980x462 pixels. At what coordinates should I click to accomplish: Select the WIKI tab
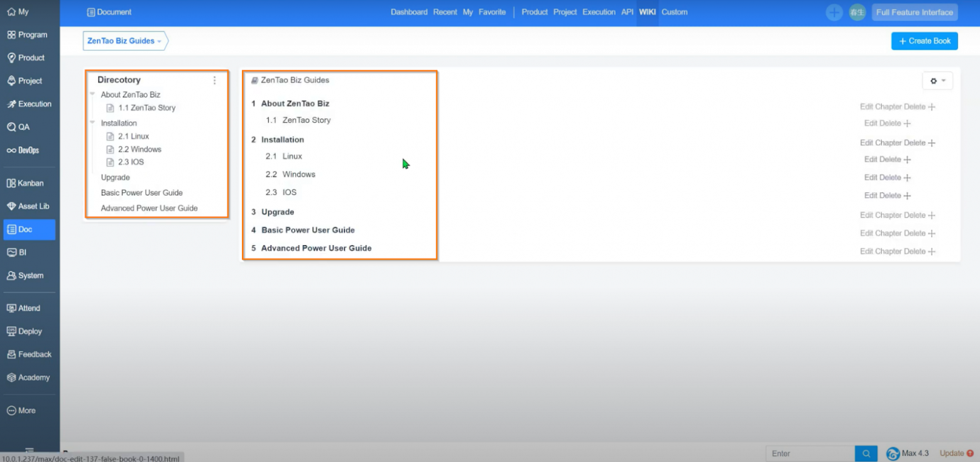647,12
